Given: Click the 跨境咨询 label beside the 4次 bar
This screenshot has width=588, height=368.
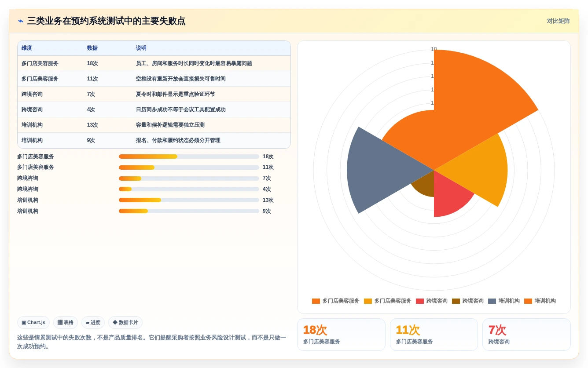Looking at the screenshot, I should (28, 189).
